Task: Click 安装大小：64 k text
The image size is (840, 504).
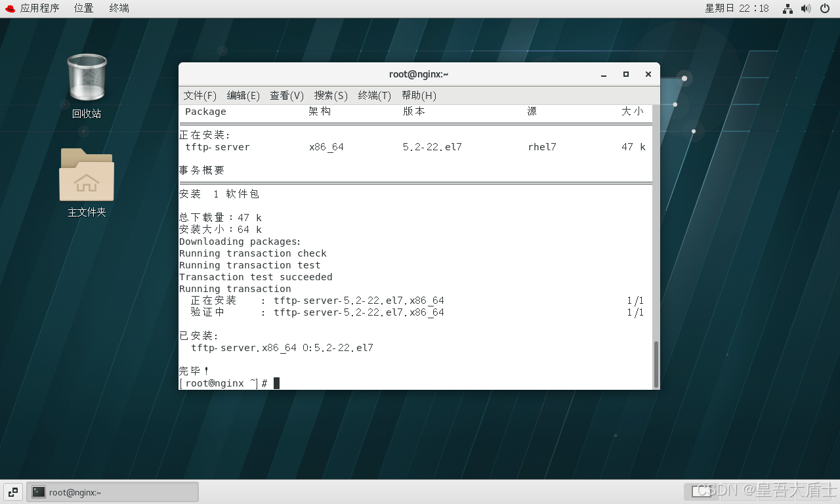Action: click(220, 230)
